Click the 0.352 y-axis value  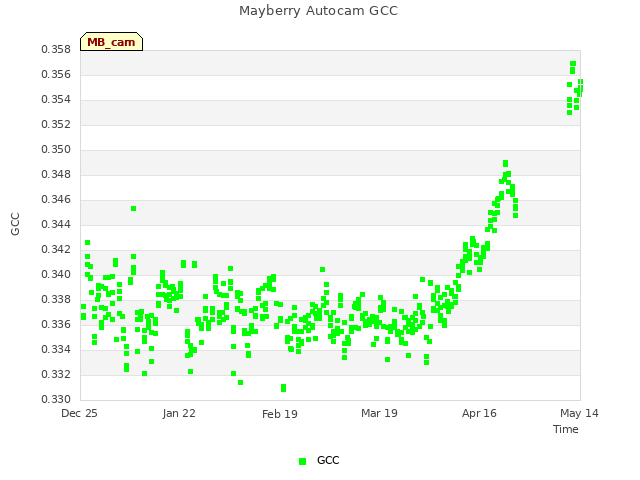(56, 124)
